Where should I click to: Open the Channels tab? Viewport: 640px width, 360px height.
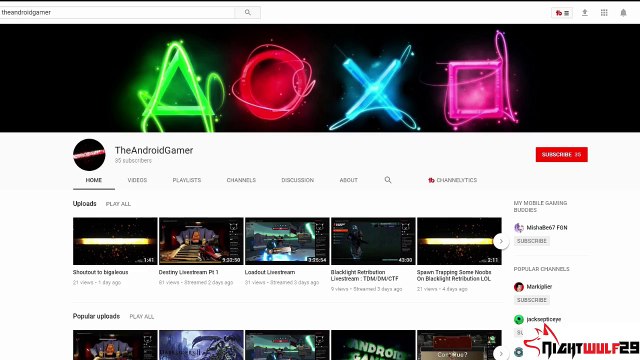tap(241, 180)
